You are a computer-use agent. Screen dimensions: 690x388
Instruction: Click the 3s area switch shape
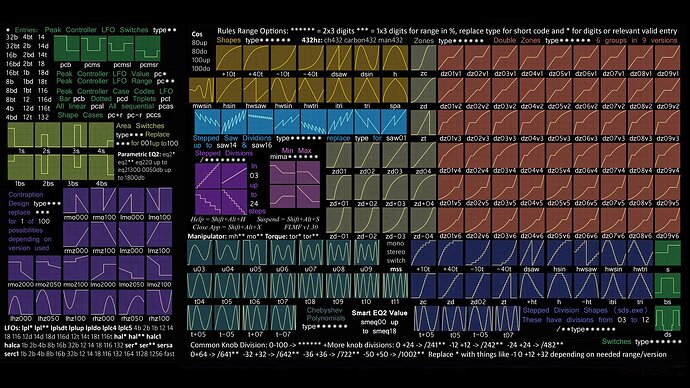coord(75,135)
